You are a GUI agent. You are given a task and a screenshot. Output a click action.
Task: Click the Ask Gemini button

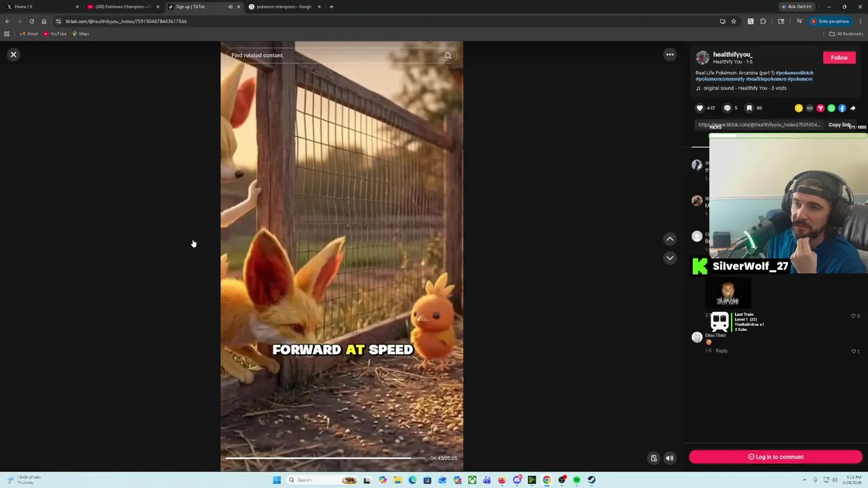[797, 7]
